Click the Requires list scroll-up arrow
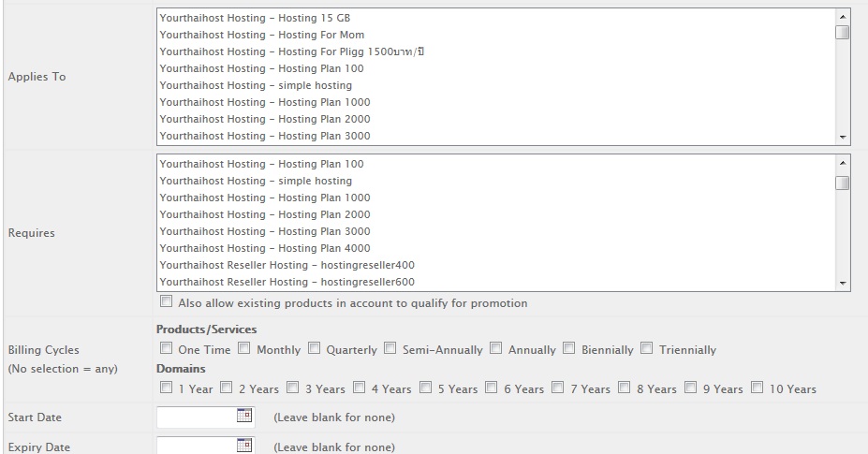 point(843,163)
